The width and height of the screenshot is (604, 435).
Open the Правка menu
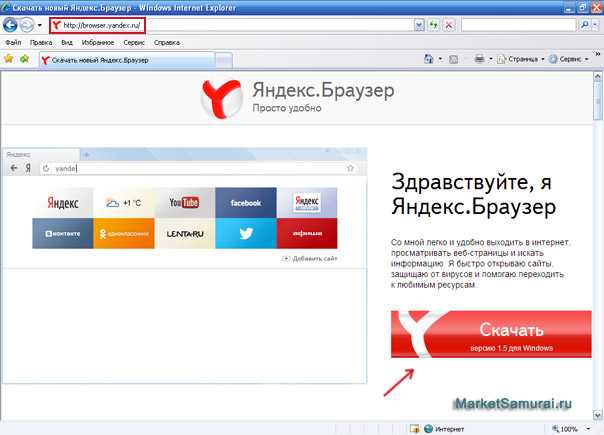(41, 42)
